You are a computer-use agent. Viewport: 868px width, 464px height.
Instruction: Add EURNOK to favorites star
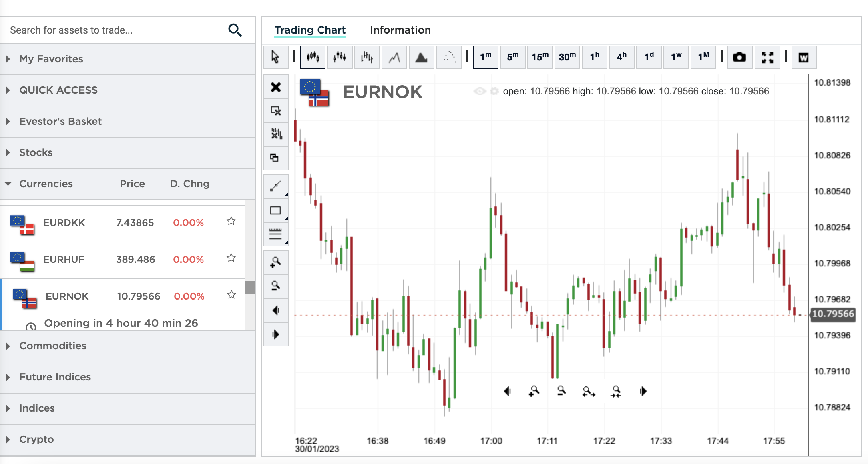pyautogui.click(x=231, y=295)
